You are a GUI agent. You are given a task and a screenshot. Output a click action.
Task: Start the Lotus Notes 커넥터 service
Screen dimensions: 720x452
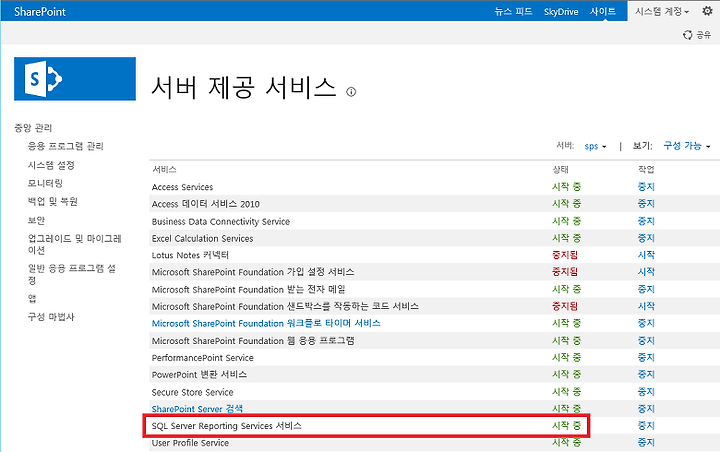(646, 255)
